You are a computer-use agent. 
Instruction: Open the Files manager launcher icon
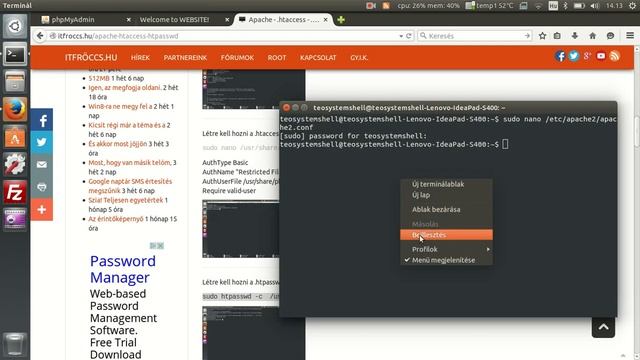15,81
